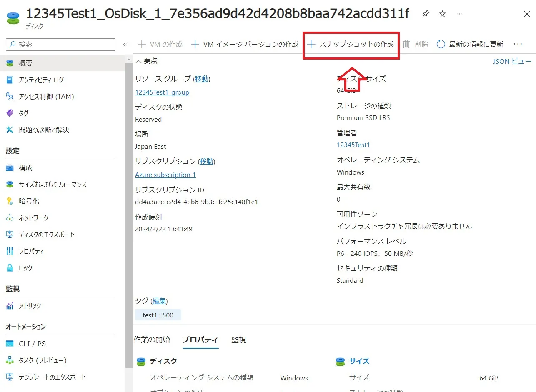Click the 構成 toolbox icon
This screenshot has height=392, width=536.
click(x=10, y=168)
